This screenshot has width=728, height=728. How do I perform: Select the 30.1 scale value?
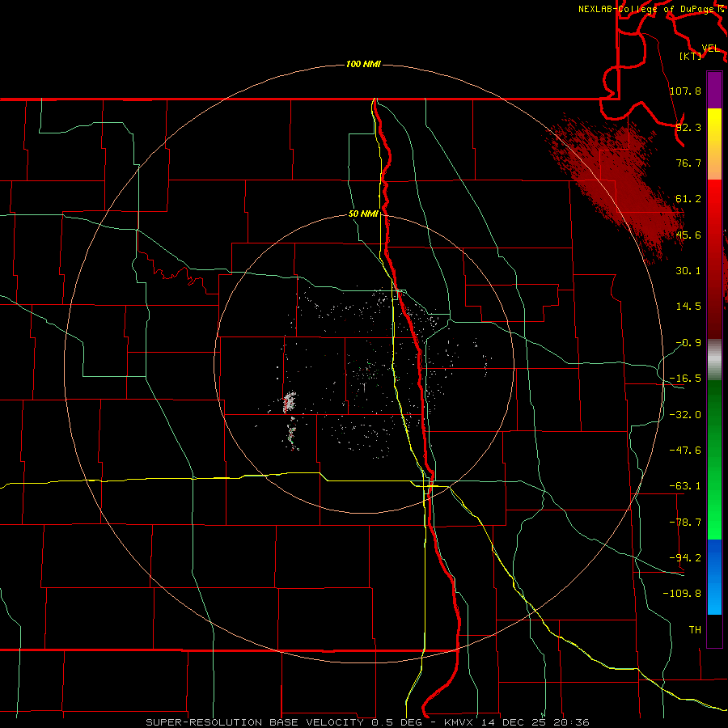(x=688, y=271)
